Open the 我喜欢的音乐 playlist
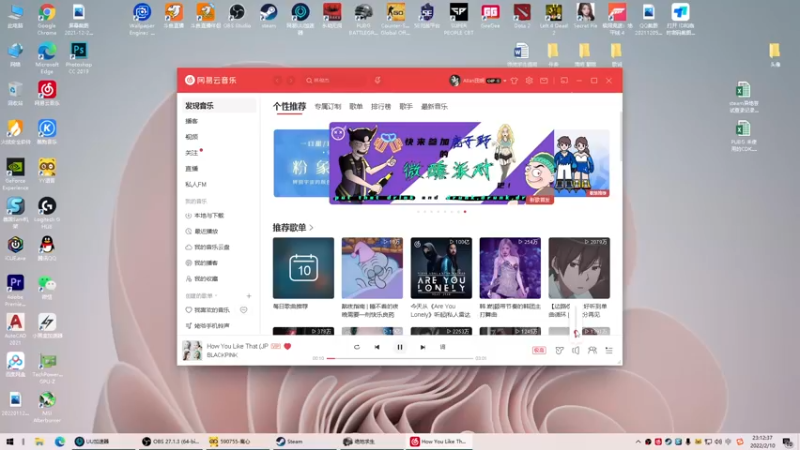800x450 pixels. (x=208, y=310)
